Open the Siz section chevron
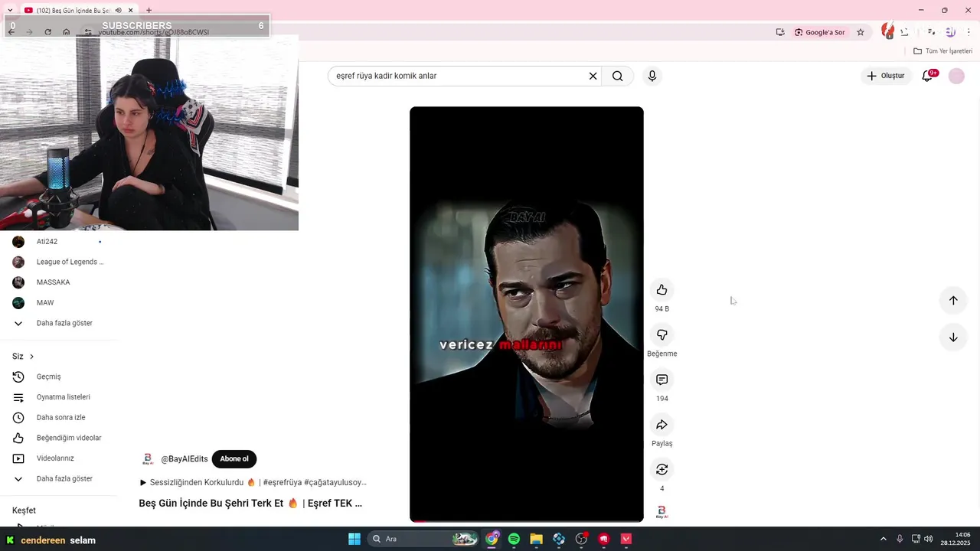 [x=31, y=357]
